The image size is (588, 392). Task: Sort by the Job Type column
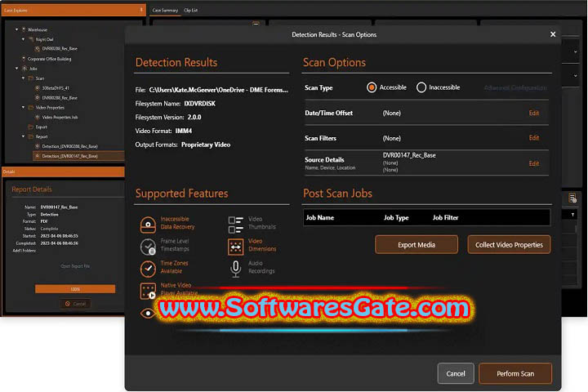click(396, 217)
